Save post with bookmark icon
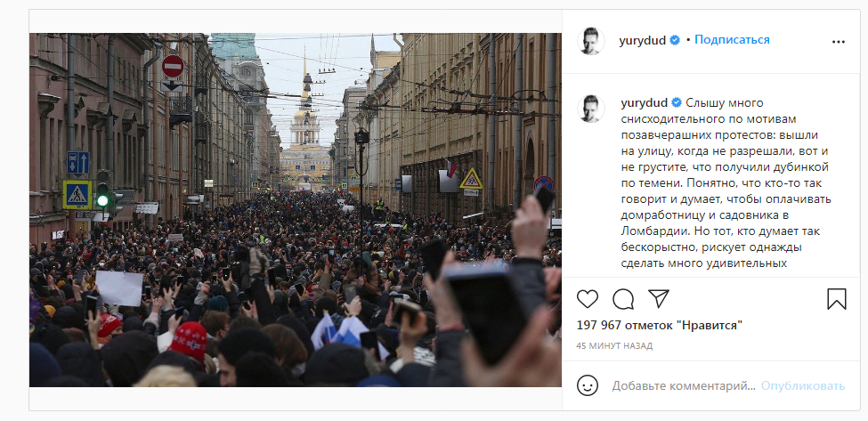 tap(837, 299)
